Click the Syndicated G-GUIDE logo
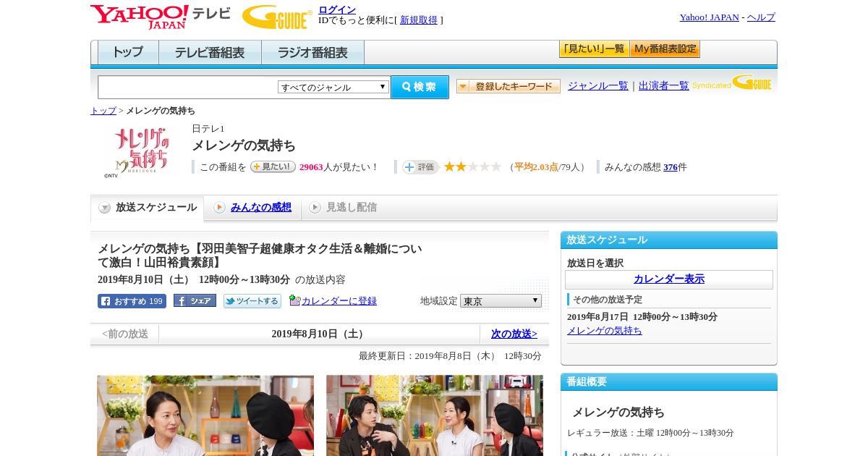 pos(732,83)
